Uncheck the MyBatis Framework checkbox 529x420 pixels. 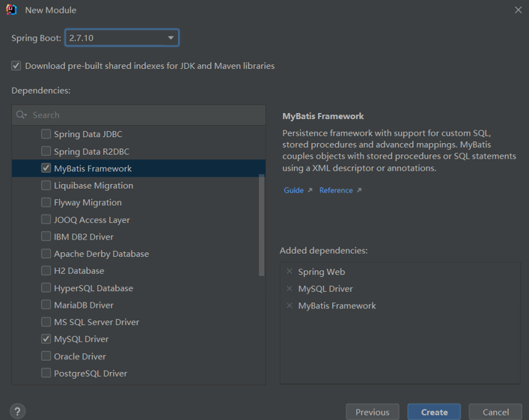[x=46, y=168]
